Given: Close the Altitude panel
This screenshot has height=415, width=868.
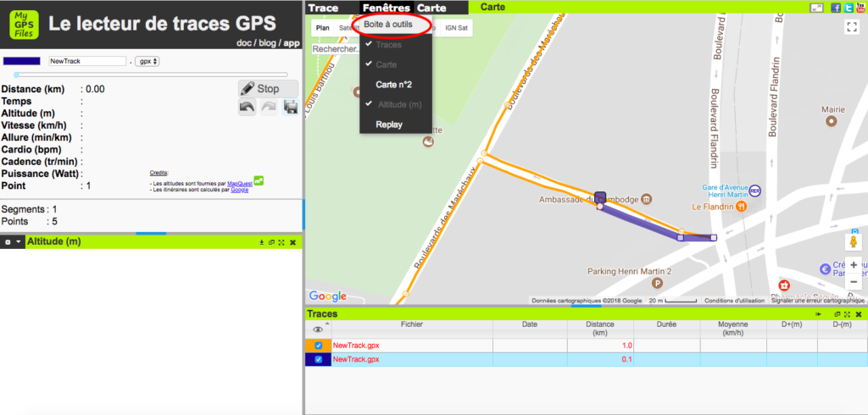Looking at the screenshot, I should [x=292, y=242].
